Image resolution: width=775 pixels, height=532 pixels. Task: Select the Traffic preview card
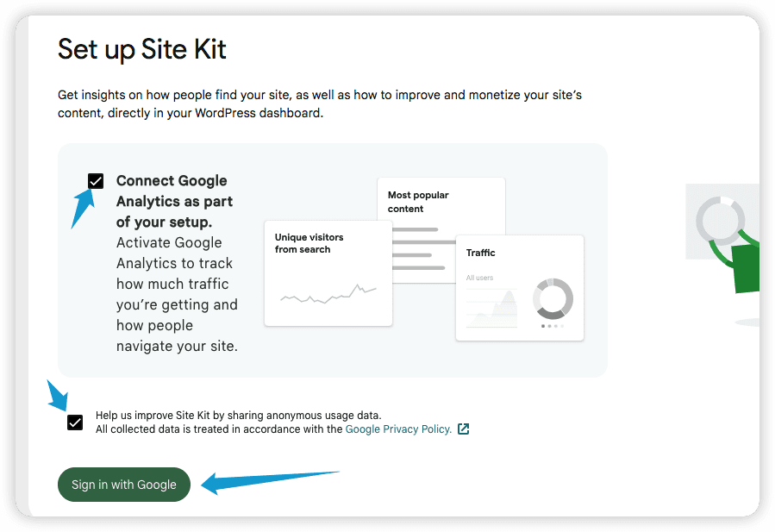(520, 288)
